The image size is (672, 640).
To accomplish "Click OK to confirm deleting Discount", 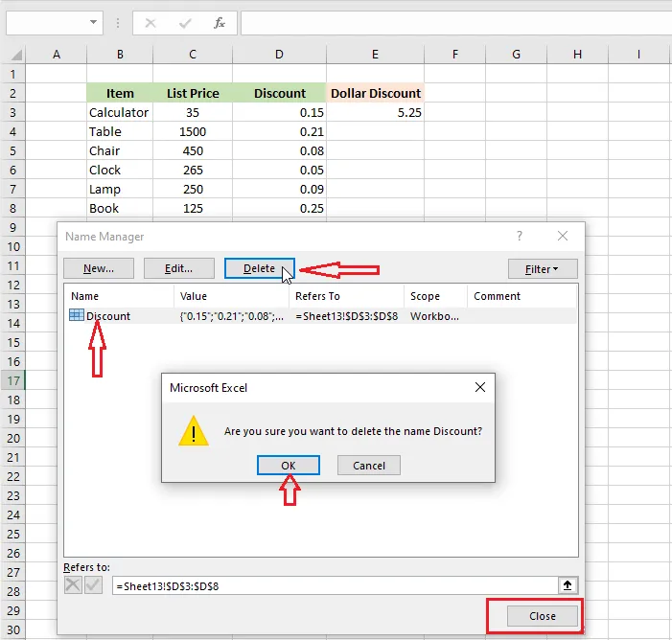I will [x=288, y=466].
